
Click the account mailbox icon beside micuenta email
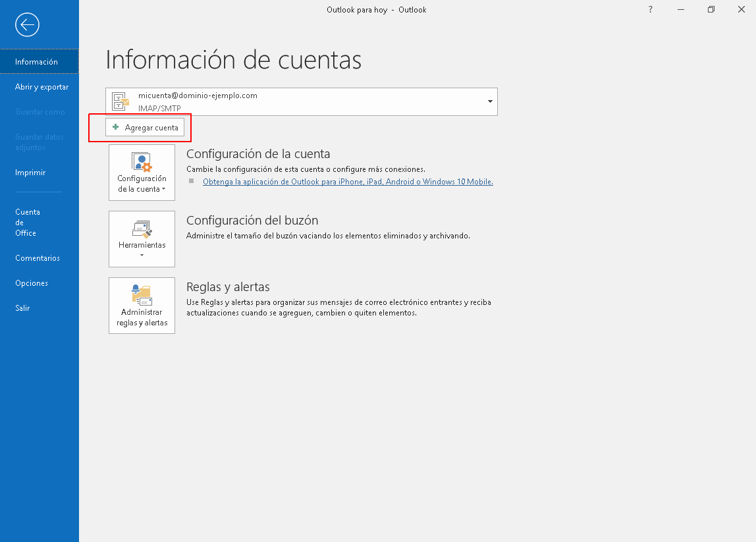121,101
